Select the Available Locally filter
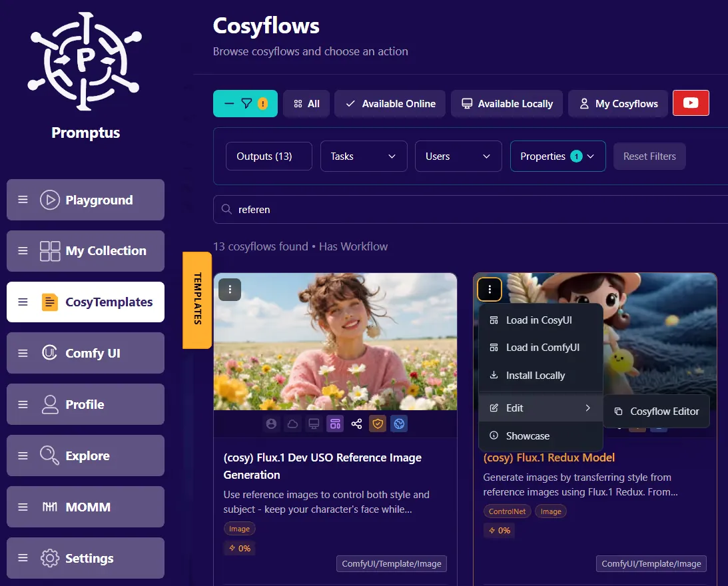 (x=507, y=103)
